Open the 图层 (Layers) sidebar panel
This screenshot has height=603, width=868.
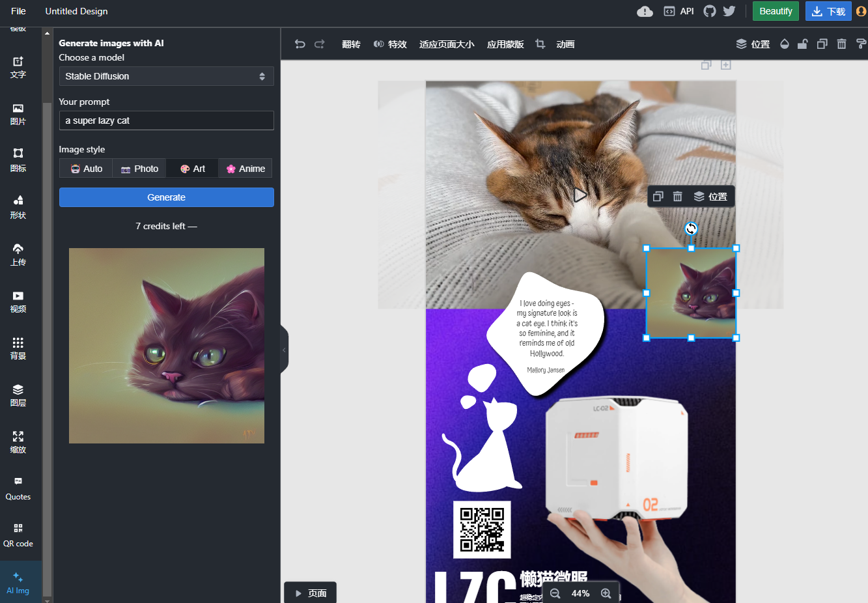(18, 395)
